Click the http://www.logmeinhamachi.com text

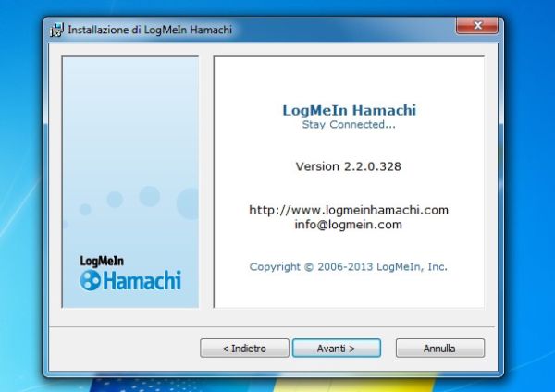click(349, 210)
